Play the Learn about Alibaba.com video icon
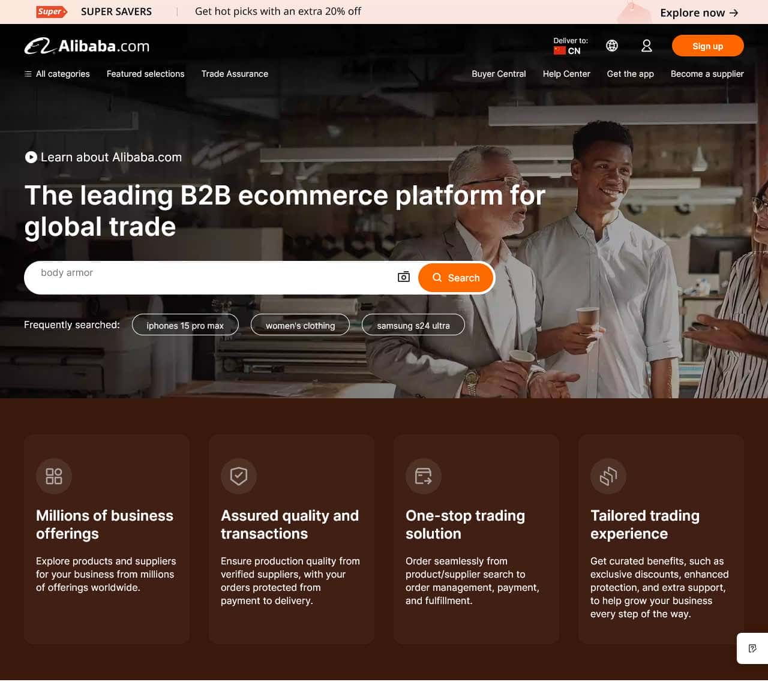The height and width of the screenshot is (700, 768). 31,157
